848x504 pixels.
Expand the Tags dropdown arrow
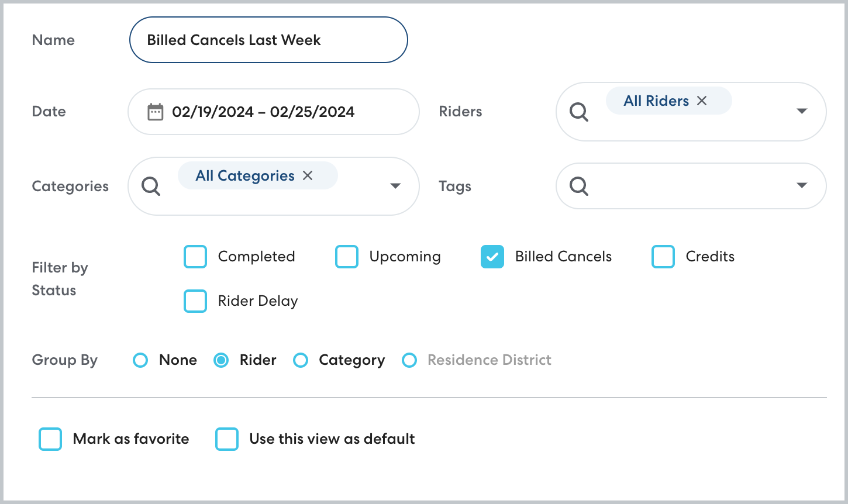pos(802,186)
